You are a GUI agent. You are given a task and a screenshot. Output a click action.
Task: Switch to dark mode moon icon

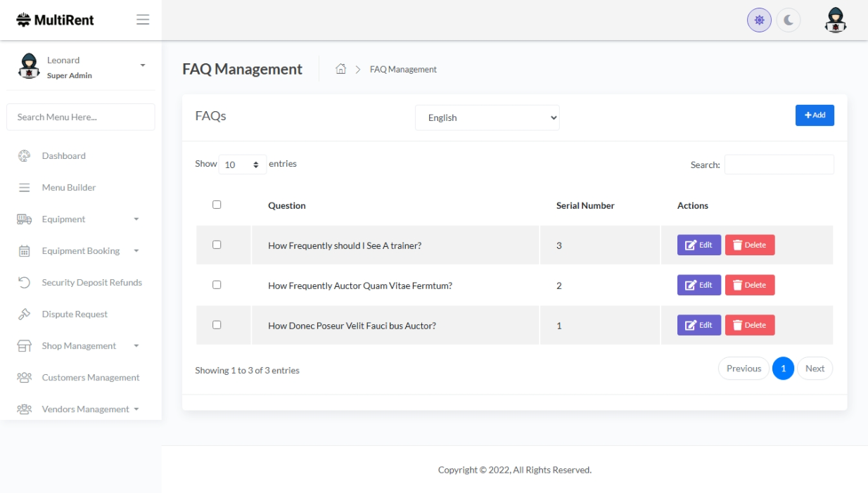coord(789,20)
